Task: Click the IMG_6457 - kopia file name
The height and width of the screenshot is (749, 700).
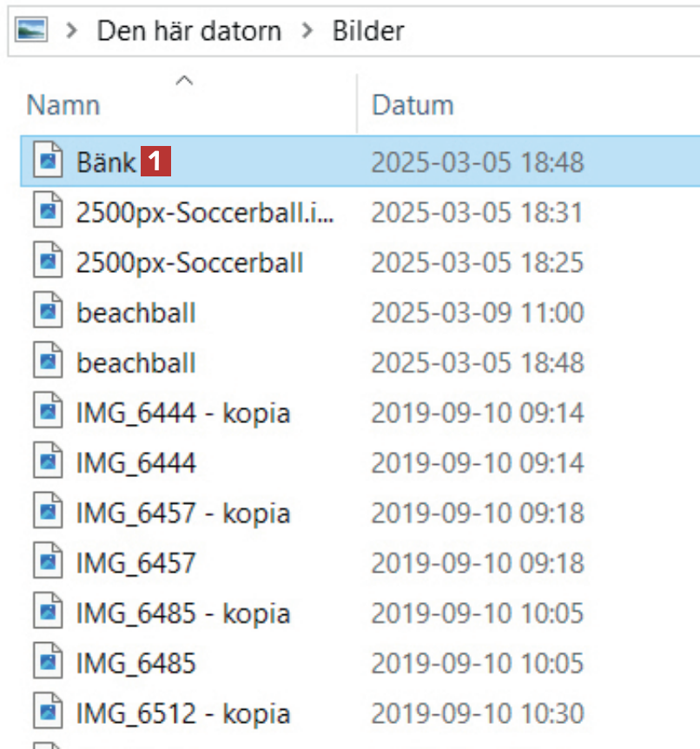Action: (182, 514)
